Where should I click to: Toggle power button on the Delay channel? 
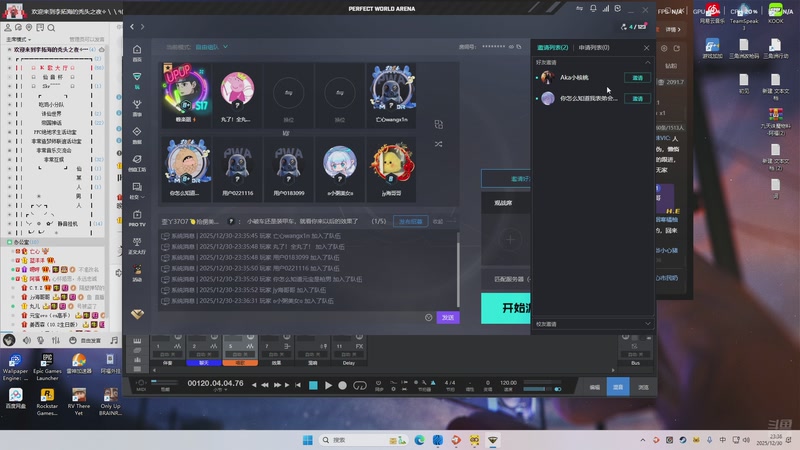click(359, 337)
